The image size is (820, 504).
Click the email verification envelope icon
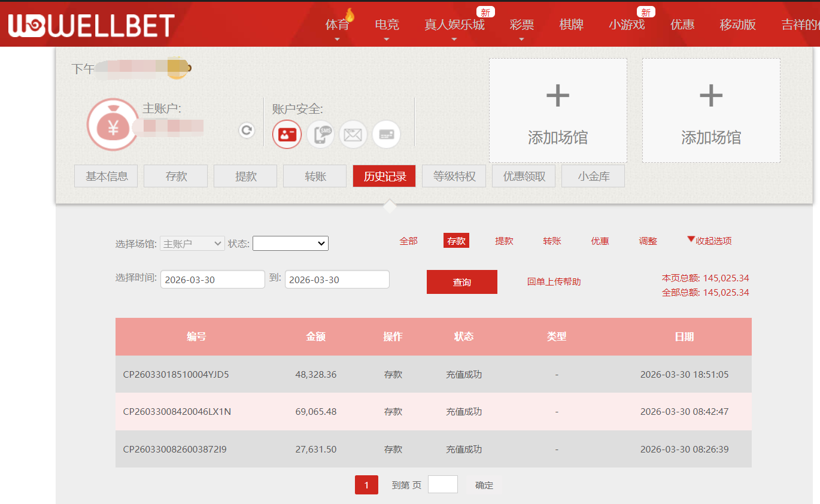click(353, 134)
